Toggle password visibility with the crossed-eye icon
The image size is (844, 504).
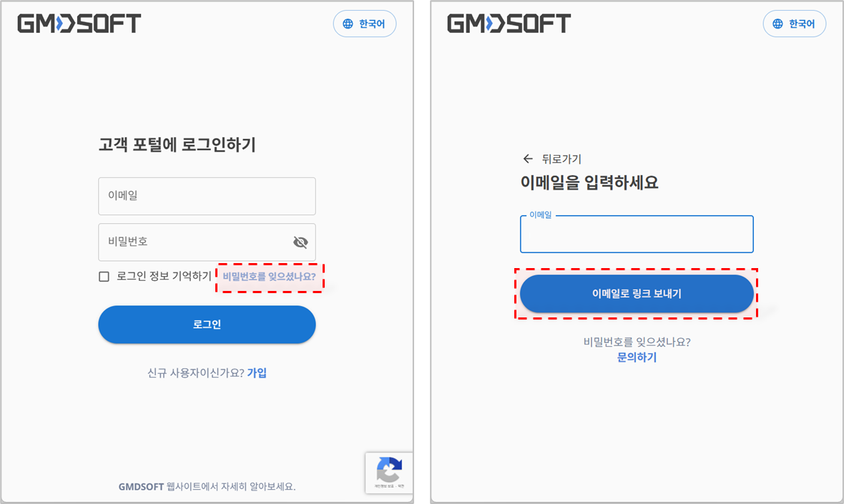point(300,242)
